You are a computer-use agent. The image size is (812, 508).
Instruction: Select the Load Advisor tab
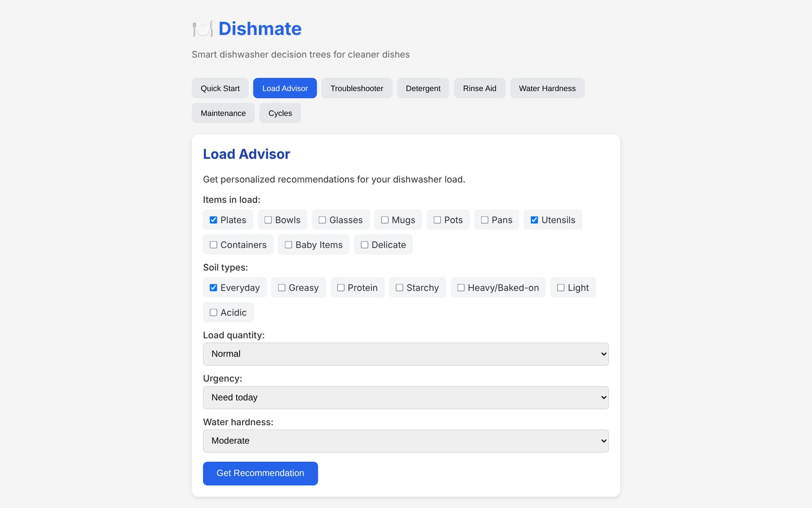[x=285, y=88]
